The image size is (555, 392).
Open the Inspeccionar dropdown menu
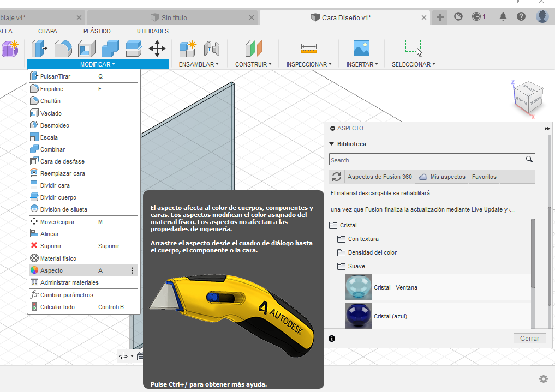pyautogui.click(x=309, y=64)
